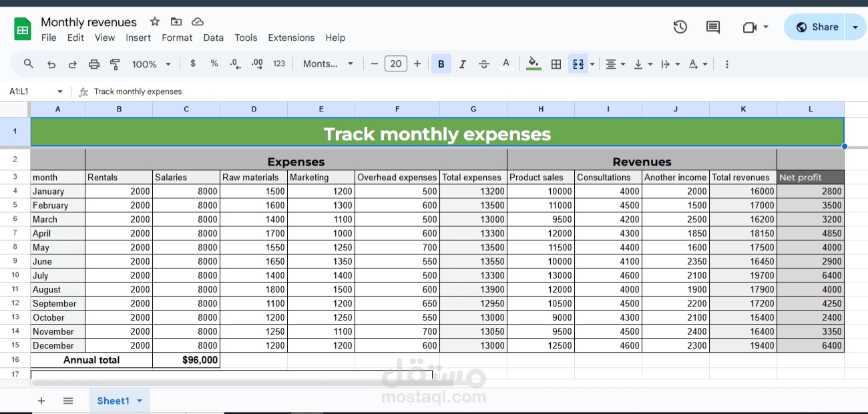Open version history clock icon
The width and height of the screenshot is (868, 414).
(x=680, y=27)
